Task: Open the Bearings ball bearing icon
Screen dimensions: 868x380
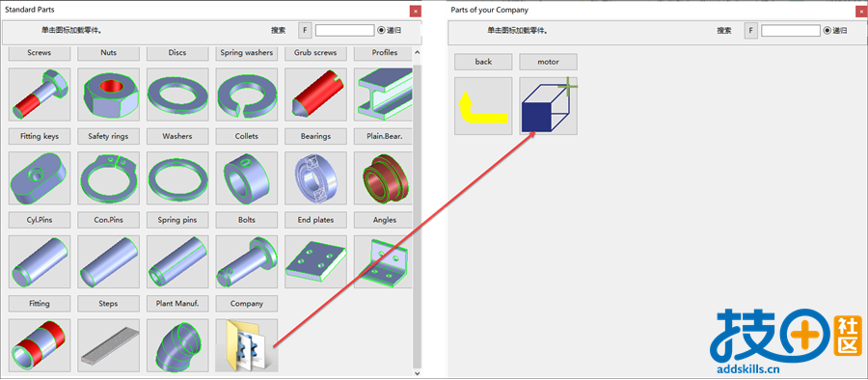Action: 315,177
